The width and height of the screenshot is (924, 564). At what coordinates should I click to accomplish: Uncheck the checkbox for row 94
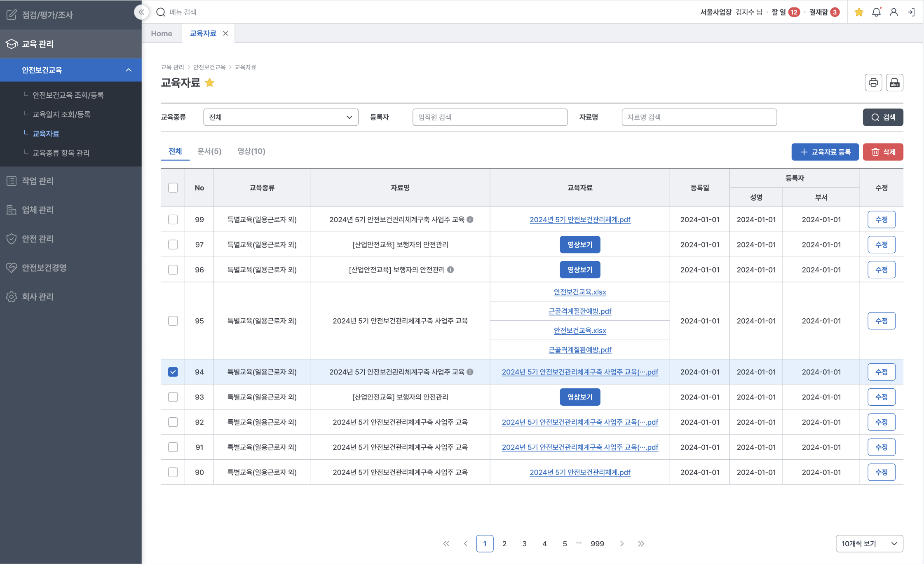point(173,372)
